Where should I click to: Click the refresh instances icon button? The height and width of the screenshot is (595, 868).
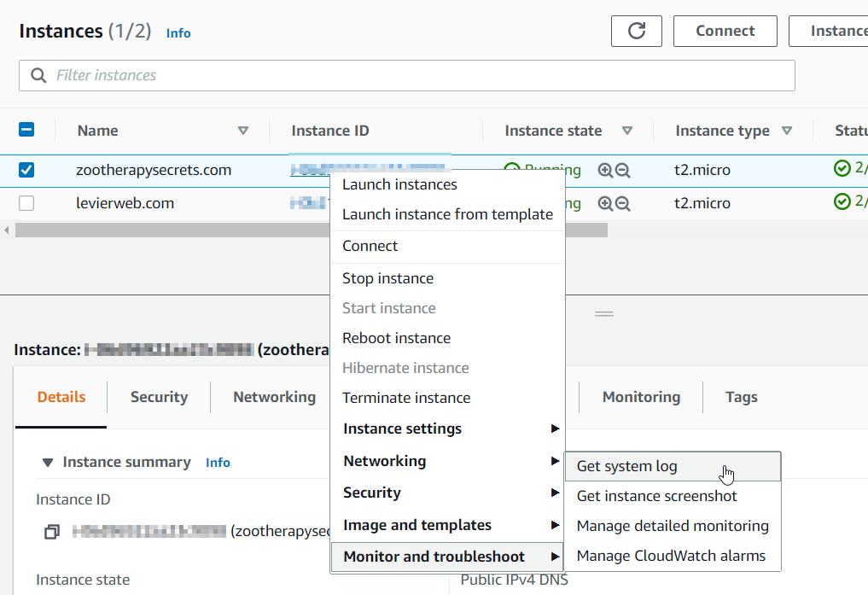click(x=637, y=31)
